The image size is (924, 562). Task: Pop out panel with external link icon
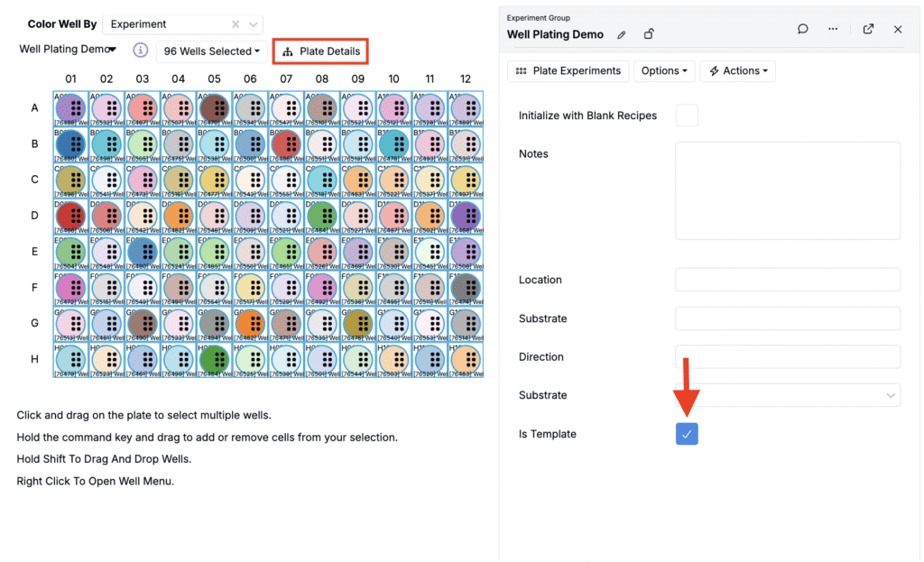click(x=868, y=29)
